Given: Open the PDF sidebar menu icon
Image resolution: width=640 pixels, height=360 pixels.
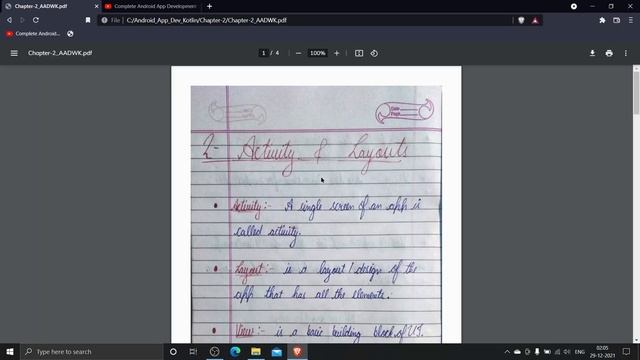Looking at the screenshot, I should 14,53.
